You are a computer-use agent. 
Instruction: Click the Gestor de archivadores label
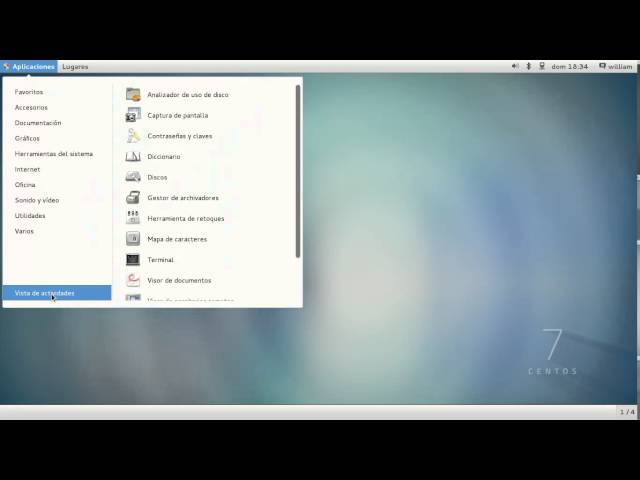point(183,198)
